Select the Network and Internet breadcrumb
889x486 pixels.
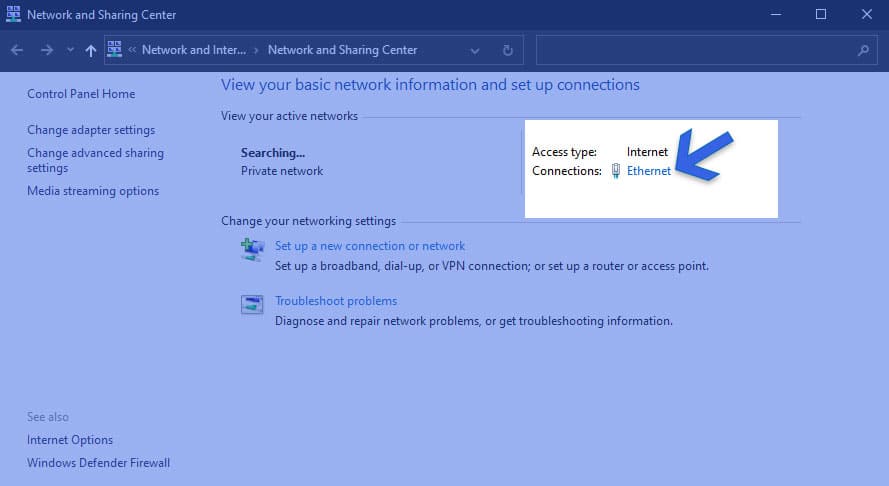[192, 50]
